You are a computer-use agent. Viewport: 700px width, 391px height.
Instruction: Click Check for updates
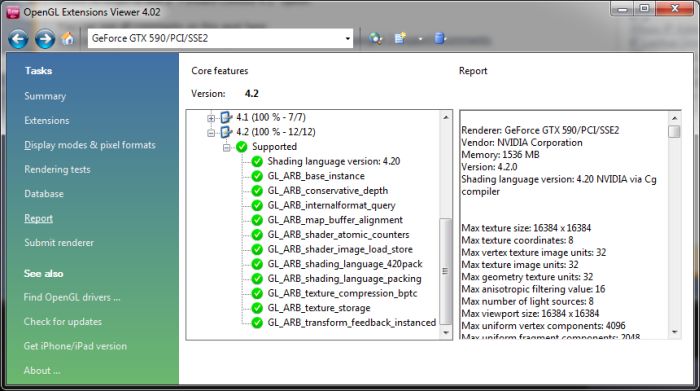coord(62,322)
